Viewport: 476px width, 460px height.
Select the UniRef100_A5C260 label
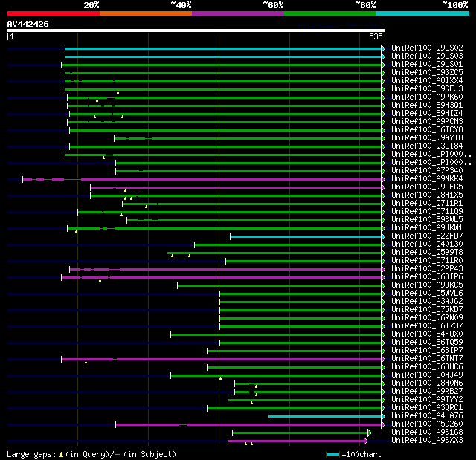(x=427, y=424)
